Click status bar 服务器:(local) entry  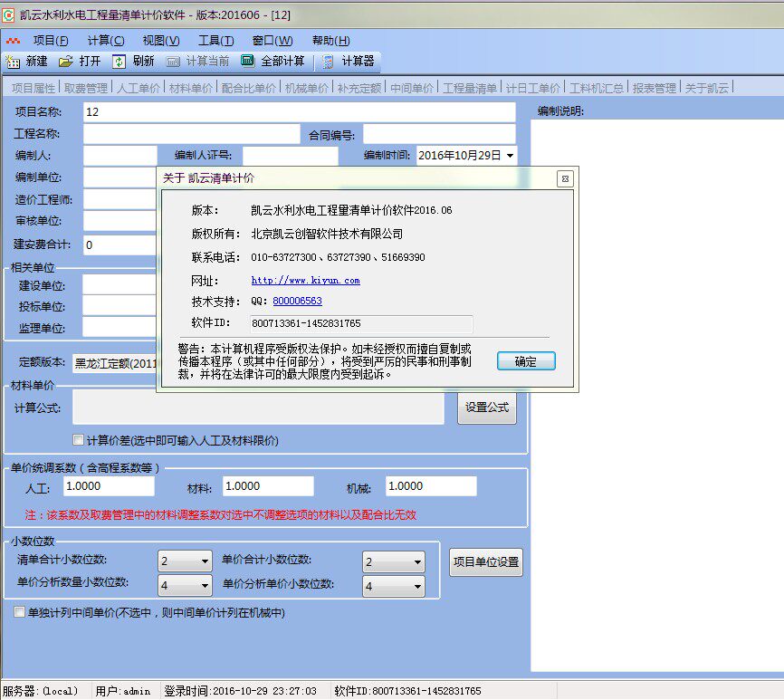pyautogui.click(x=41, y=691)
